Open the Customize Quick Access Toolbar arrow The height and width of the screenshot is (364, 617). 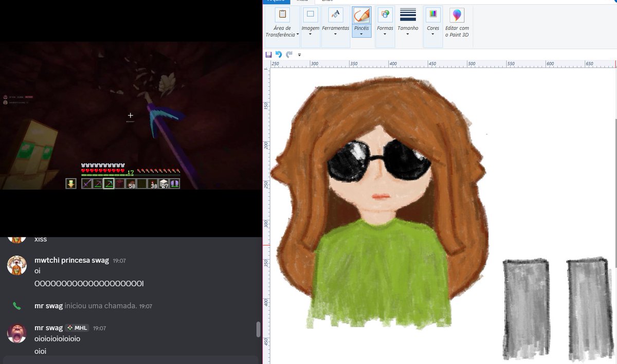pyautogui.click(x=299, y=54)
